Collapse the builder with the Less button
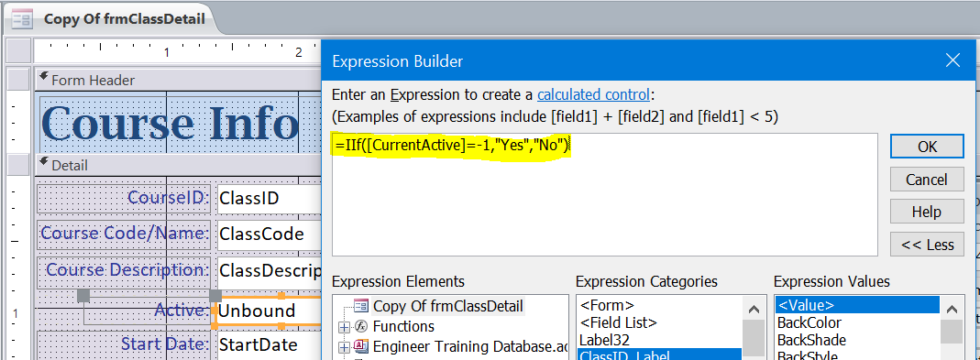This screenshot has width=980, height=360. 927,245
